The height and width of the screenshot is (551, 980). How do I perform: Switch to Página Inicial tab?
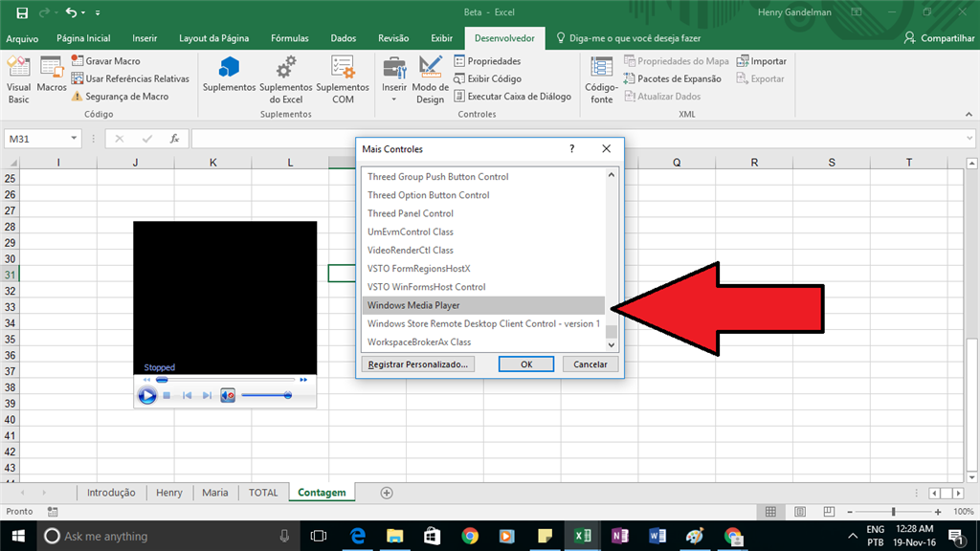[x=83, y=38]
